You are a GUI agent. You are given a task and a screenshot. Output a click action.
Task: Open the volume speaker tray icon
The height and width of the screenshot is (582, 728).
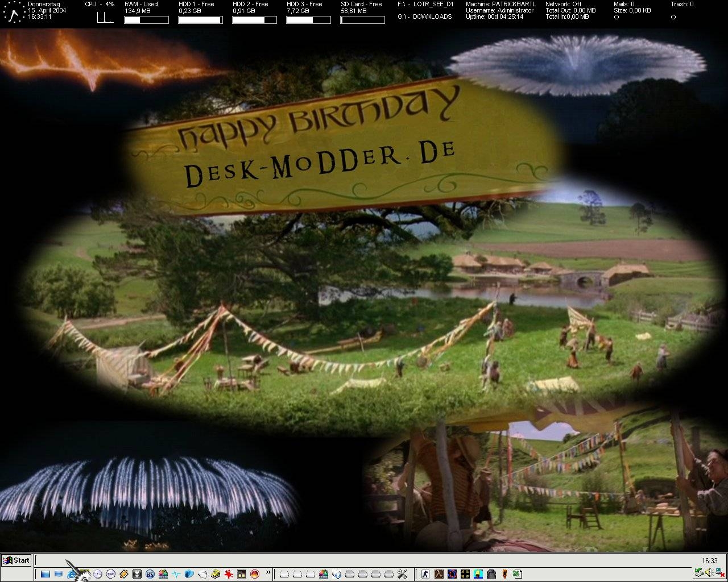tap(709, 572)
